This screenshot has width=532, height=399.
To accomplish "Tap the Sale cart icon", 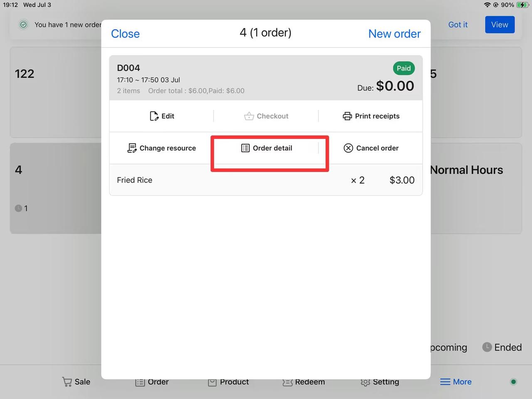I will [67, 382].
